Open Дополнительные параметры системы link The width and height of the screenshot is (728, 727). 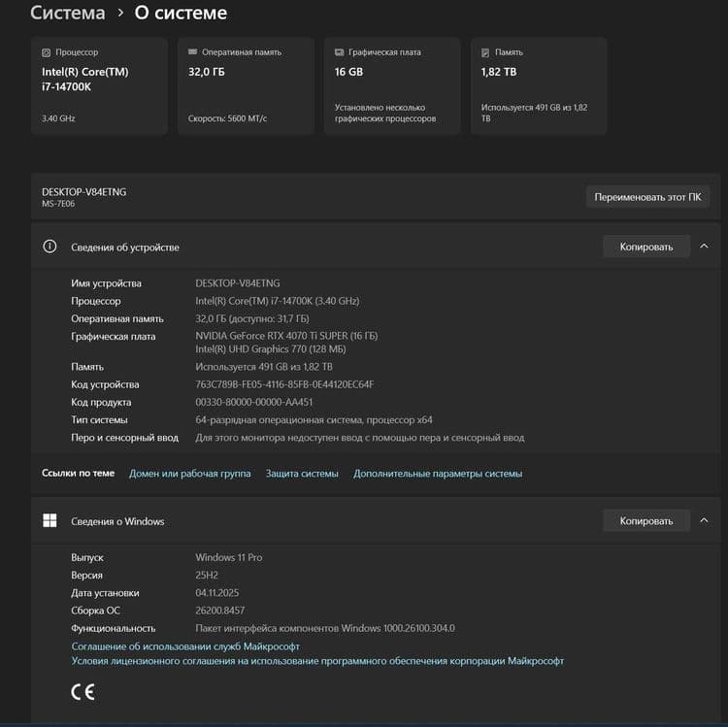pyautogui.click(x=438, y=474)
